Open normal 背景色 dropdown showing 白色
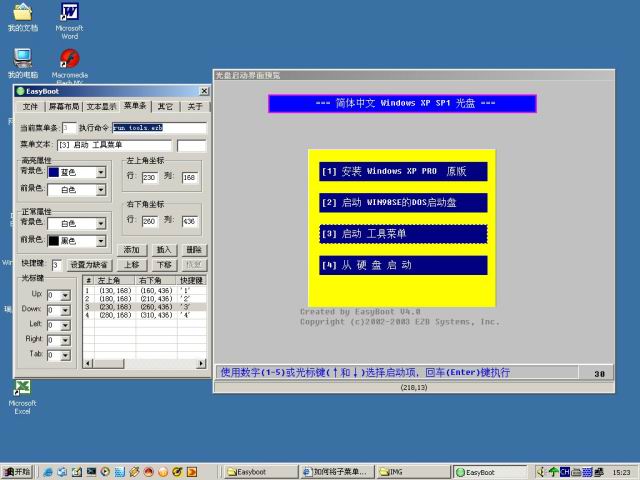The image size is (640, 480). coord(101,224)
